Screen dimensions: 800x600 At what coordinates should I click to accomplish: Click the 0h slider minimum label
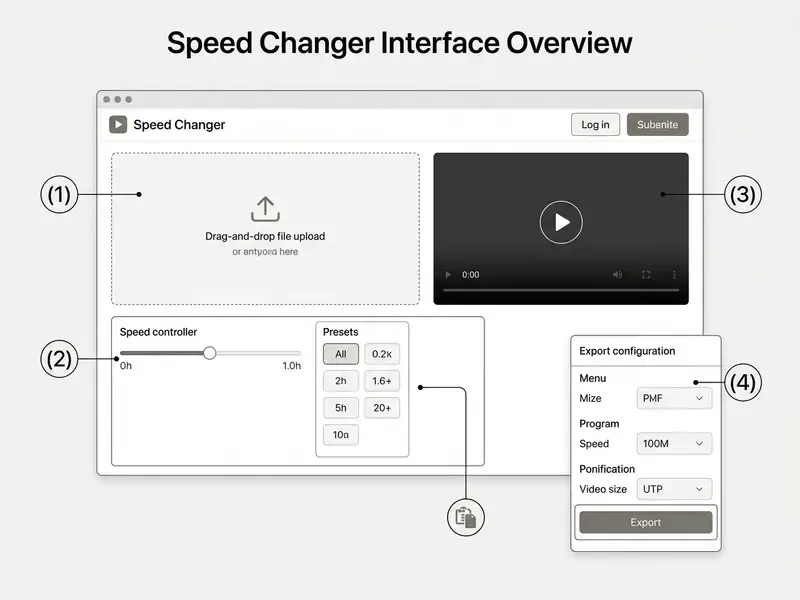pos(126,366)
